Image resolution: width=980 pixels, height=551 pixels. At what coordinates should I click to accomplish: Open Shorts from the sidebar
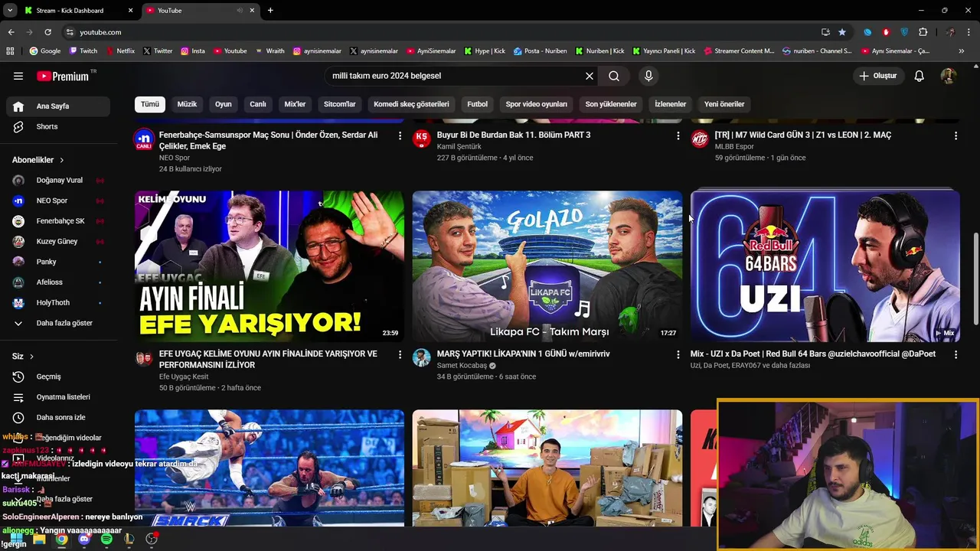point(58,126)
